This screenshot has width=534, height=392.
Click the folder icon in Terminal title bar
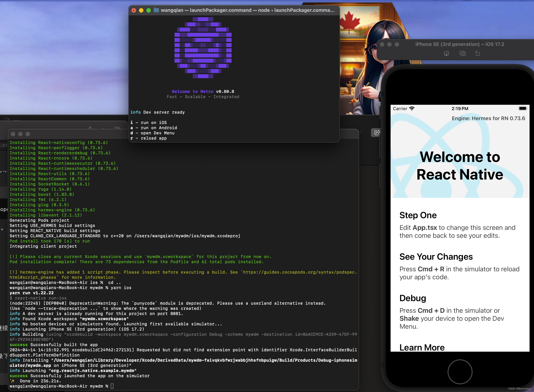(x=156, y=10)
